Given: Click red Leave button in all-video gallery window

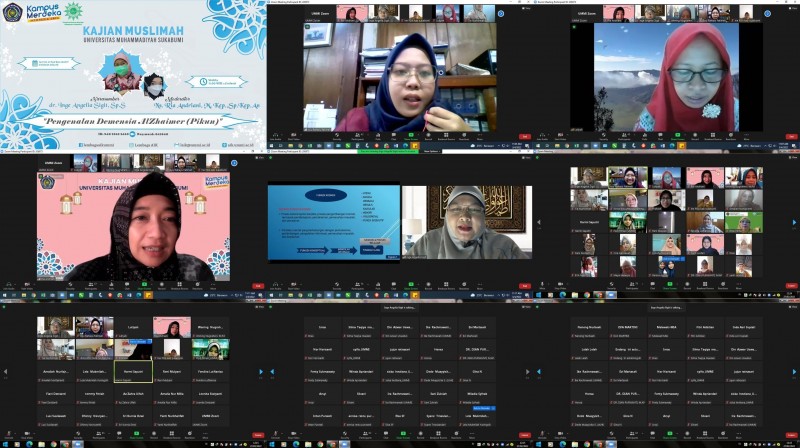Looking at the screenshot, I should (791, 286).
